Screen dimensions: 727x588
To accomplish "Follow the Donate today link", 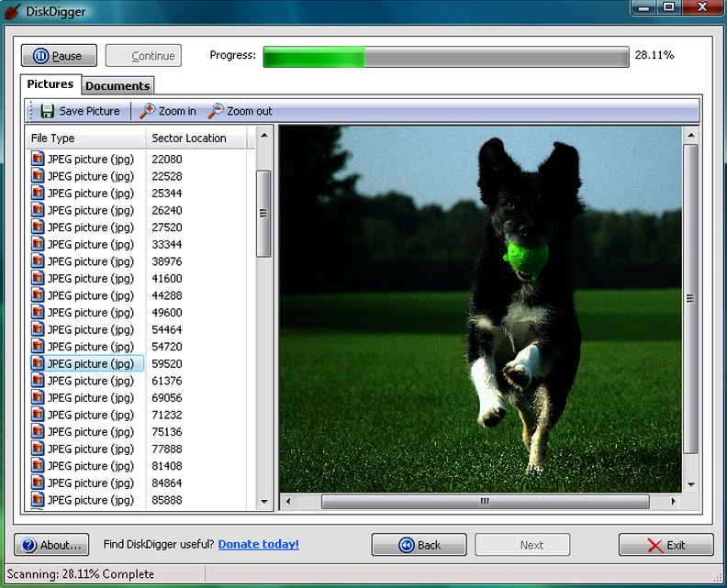I will coord(259,545).
